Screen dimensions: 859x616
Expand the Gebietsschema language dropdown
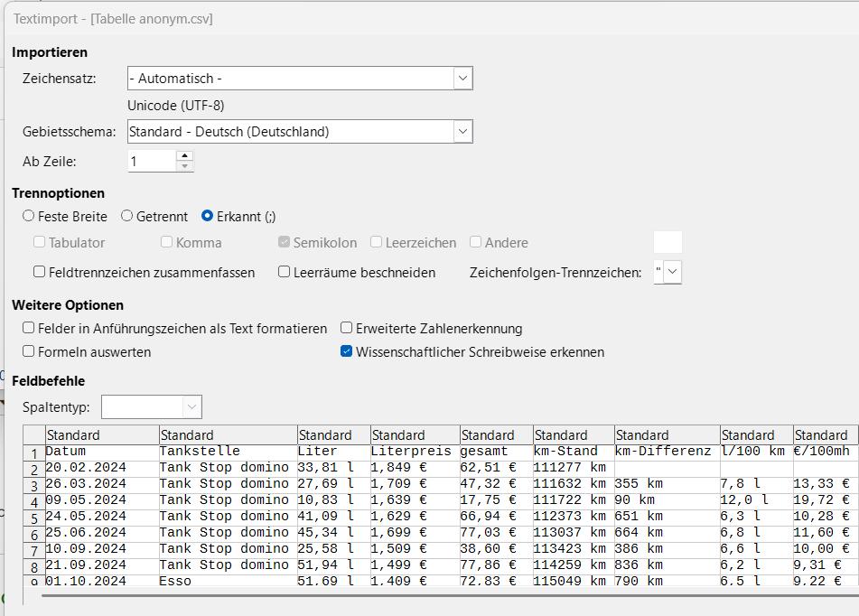(462, 132)
